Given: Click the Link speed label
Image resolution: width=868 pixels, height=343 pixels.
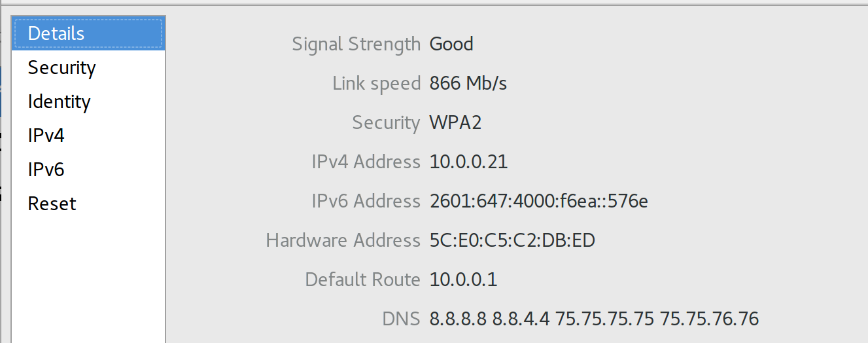Looking at the screenshot, I should coord(376,84).
